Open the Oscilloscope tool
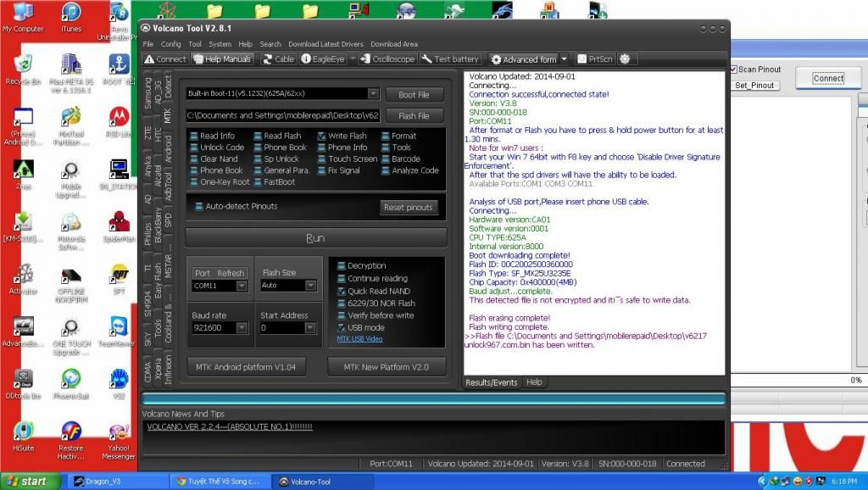Screen dimensions: 868x490 pos(387,59)
